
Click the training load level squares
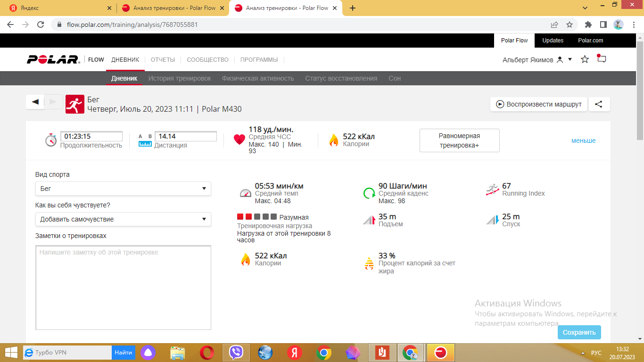point(257,217)
